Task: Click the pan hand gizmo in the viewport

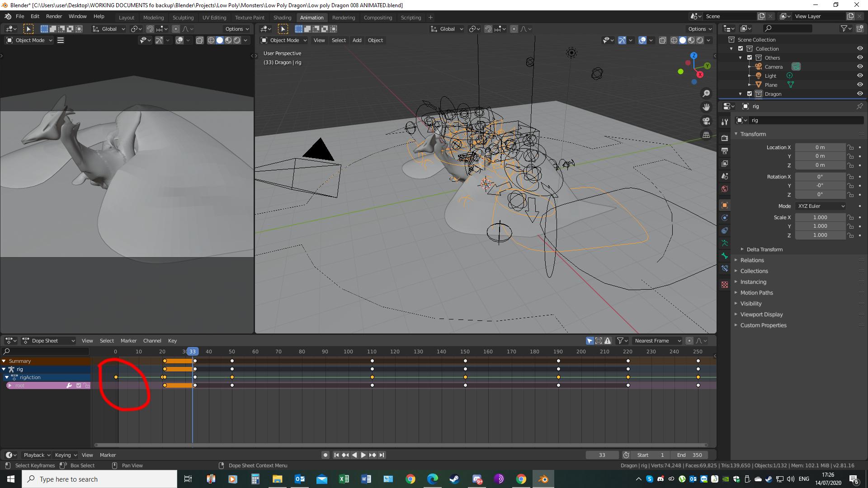Action: (706, 108)
